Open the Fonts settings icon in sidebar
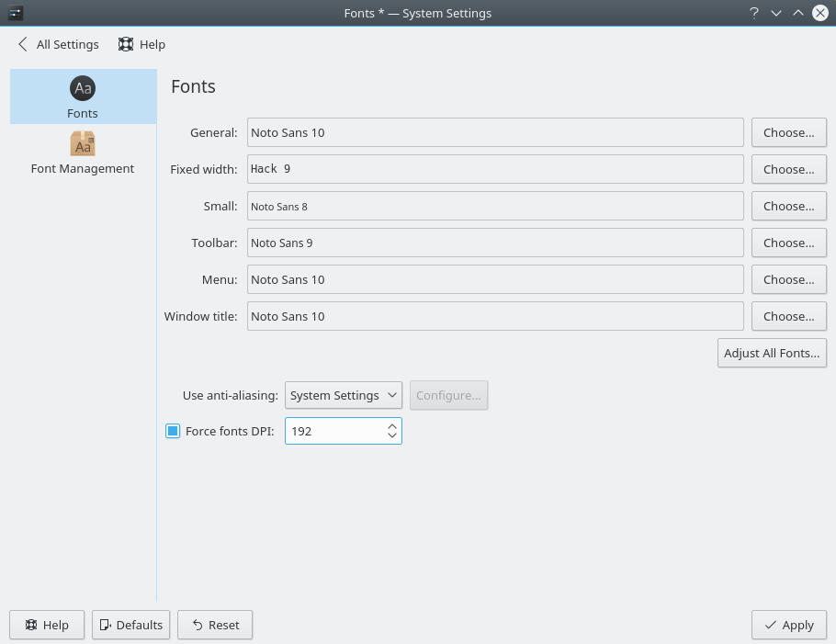Image resolution: width=836 pixels, height=644 pixels. 82,88
